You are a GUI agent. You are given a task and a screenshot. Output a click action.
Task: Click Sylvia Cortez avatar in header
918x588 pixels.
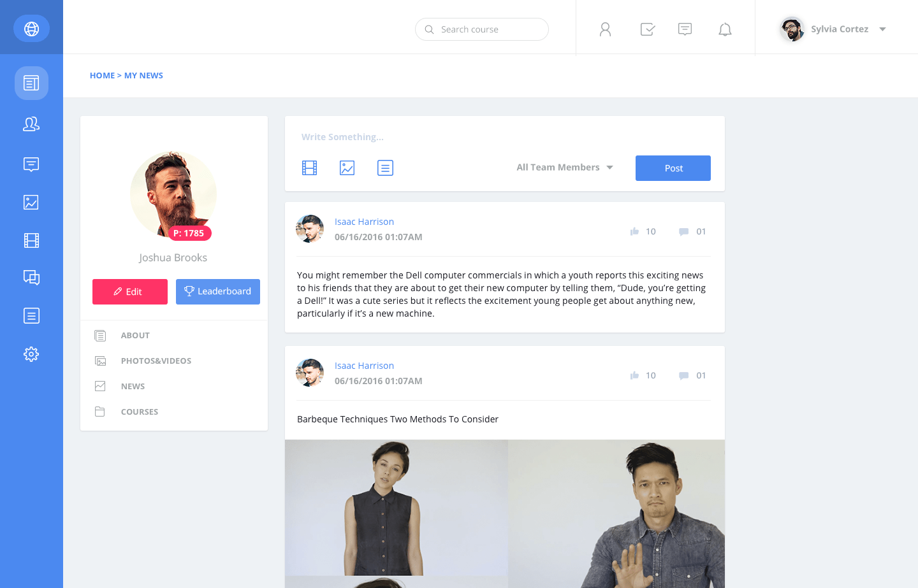click(x=792, y=29)
